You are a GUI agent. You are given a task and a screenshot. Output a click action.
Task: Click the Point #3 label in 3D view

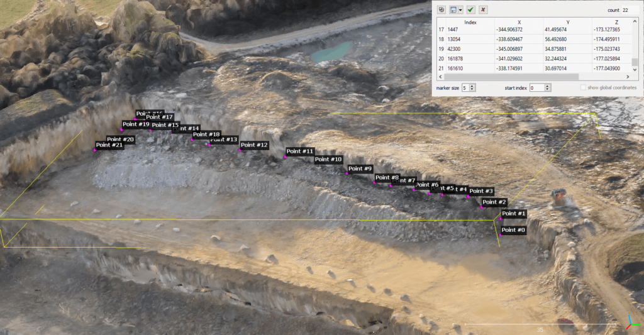(481, 191)
